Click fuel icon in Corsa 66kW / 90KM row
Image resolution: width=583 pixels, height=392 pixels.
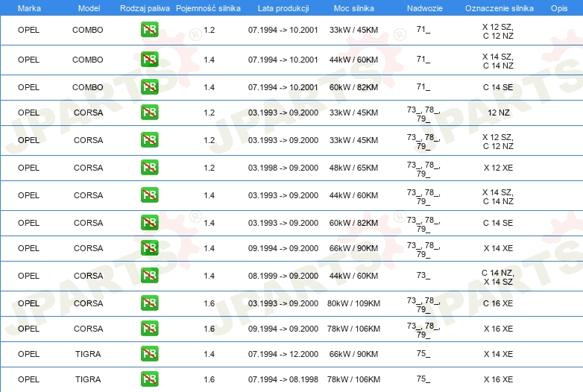(149, 248)
